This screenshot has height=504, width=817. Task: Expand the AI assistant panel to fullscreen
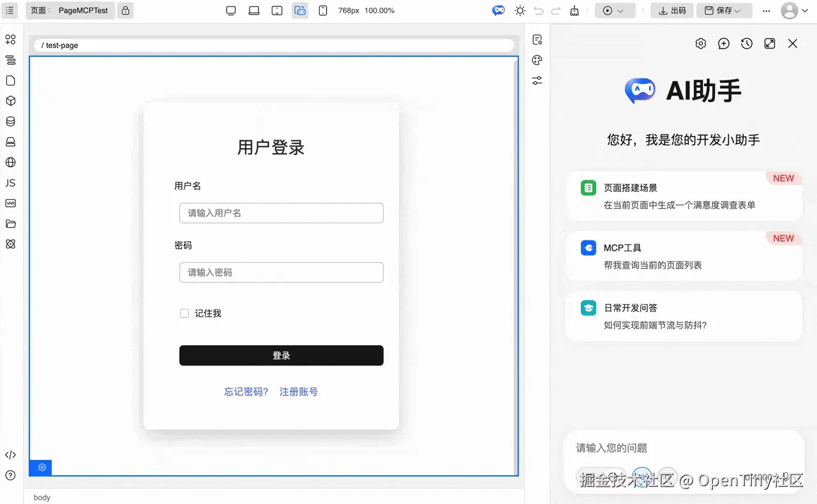(770, 43)
